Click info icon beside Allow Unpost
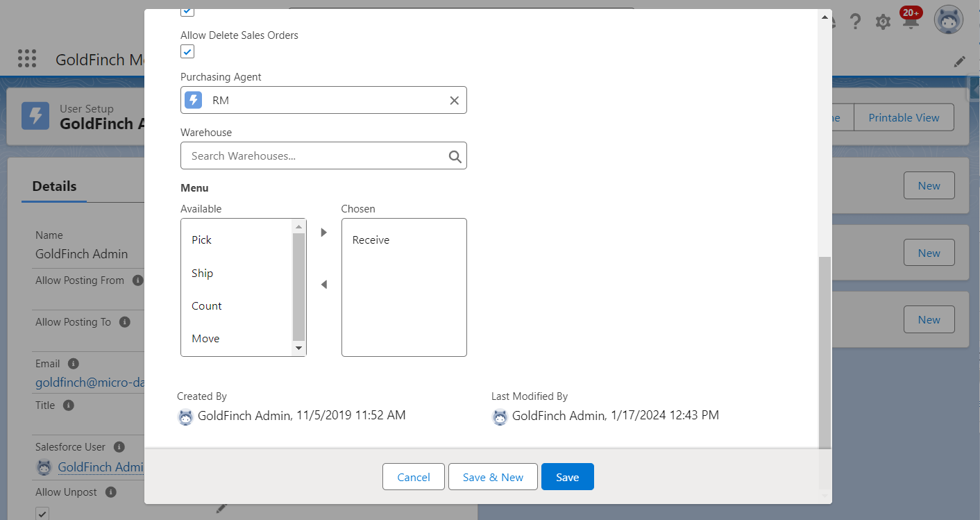 [x=111, y=492]
